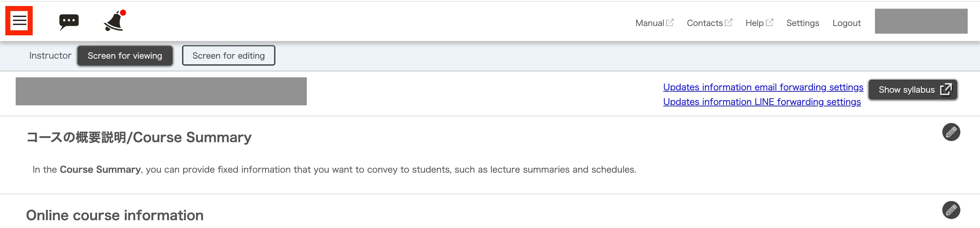Log out using the Logout link
980x228 pixels.
[x=846, y=23]
